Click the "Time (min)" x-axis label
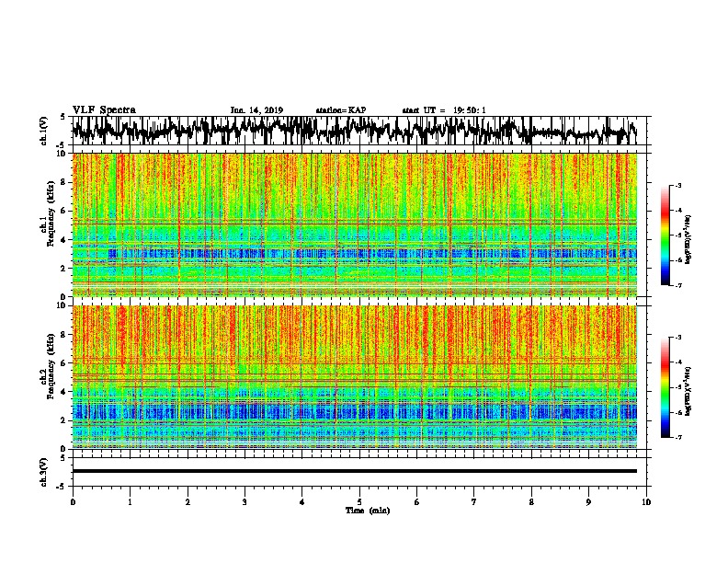The image size is (728, 563). tap(368, 511)
